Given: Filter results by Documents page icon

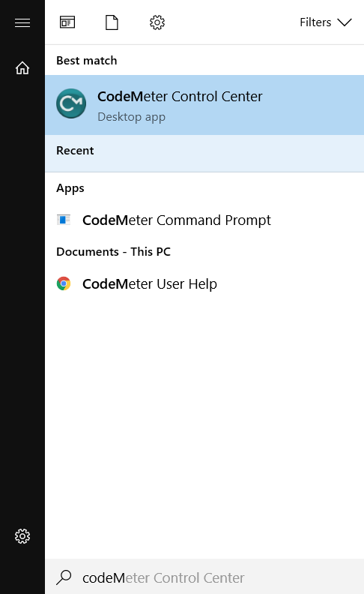Looking at the screenshot, I should (x=112, y=22).
